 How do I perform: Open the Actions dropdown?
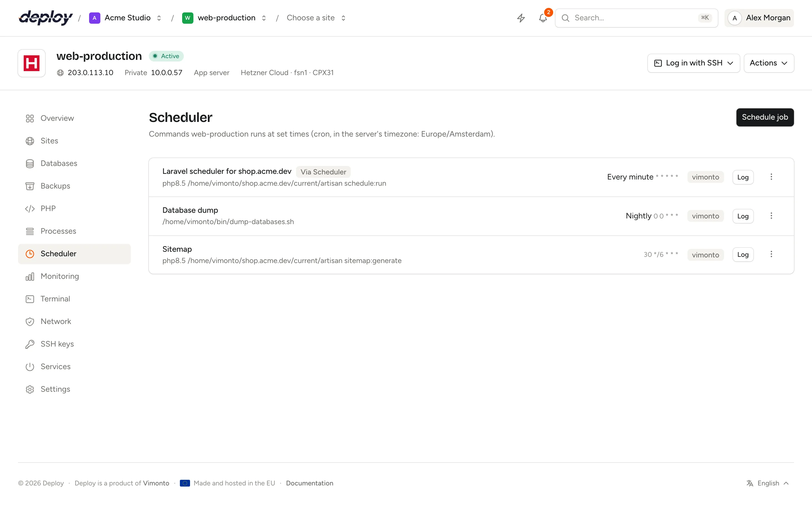[769, 63]
